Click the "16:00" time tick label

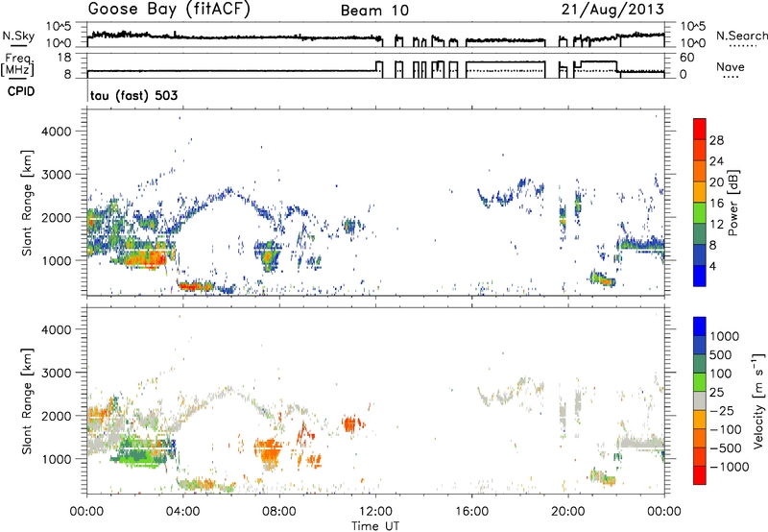471,512
